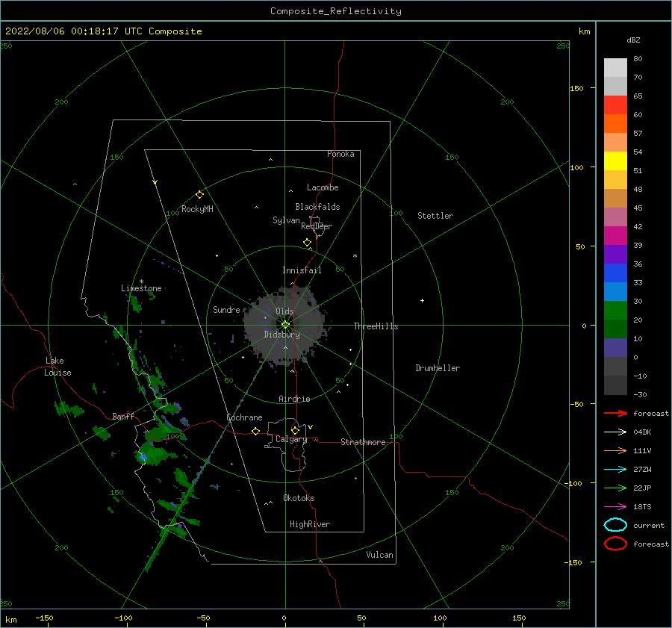Click the Limestone label
The image size is (672, 628).
coord(141,288)
